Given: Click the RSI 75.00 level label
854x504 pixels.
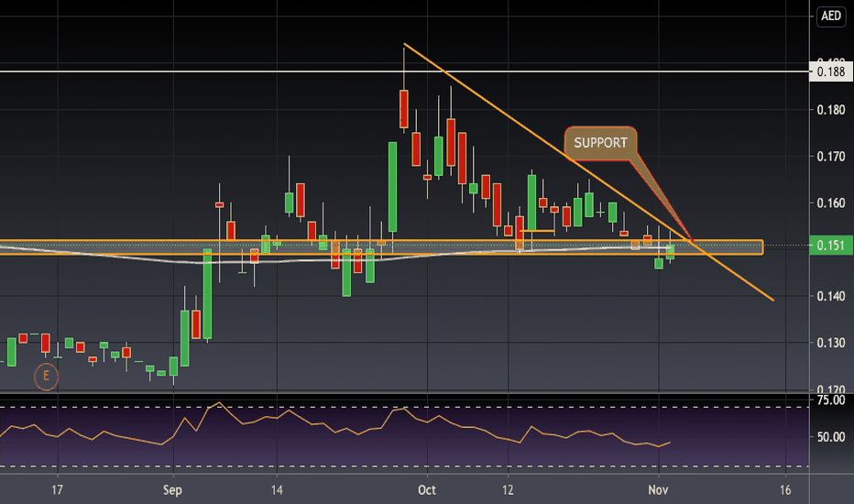Looking at the screenshot, I should point(831,400).
